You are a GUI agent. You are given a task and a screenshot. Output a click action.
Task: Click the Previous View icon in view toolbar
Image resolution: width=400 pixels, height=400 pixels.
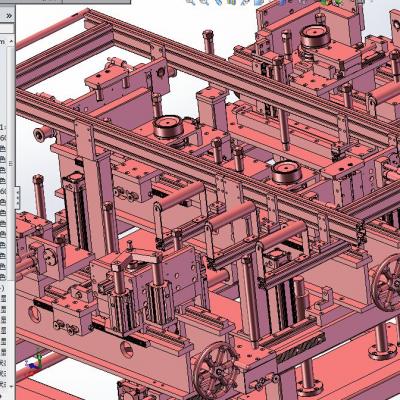[218, 2]
